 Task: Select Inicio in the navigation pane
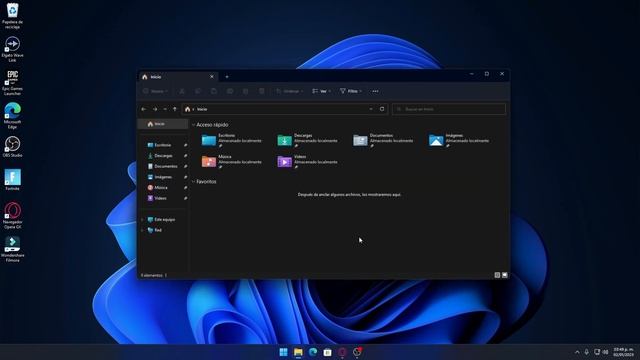click(163, 124)
